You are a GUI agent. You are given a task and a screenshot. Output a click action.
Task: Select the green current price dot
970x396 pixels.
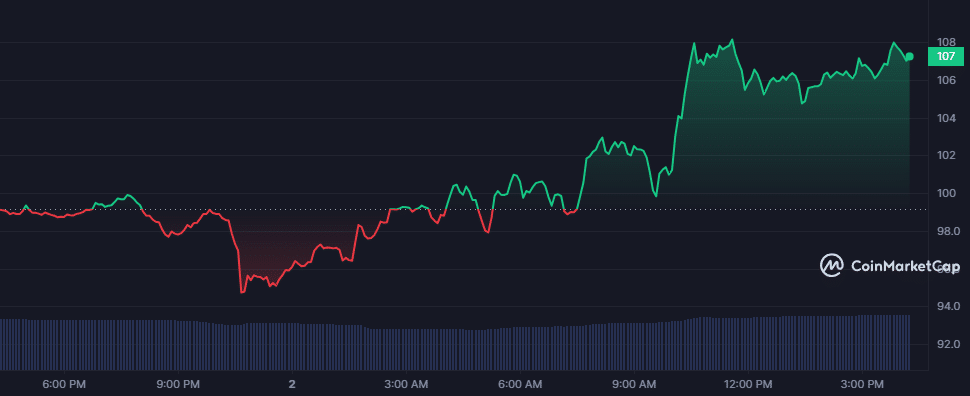[x=909, y=56]
